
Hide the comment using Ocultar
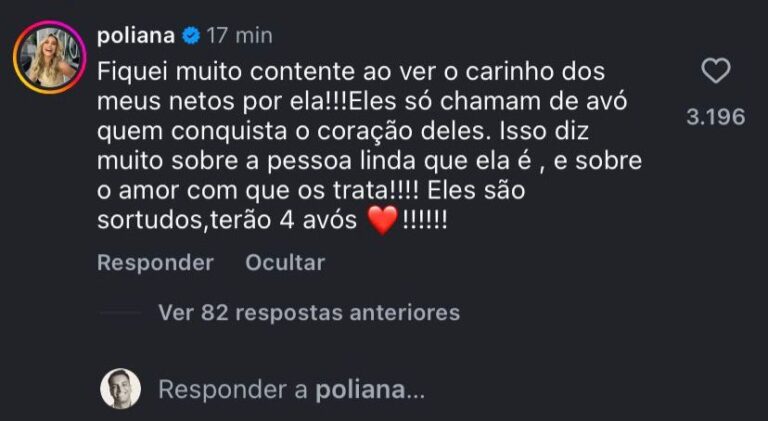(x=285, y=263)
